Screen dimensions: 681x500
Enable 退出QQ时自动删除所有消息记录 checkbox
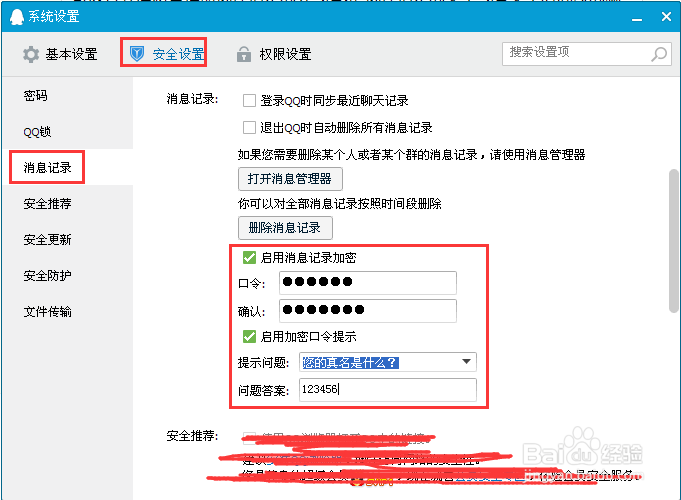point(249,128)
